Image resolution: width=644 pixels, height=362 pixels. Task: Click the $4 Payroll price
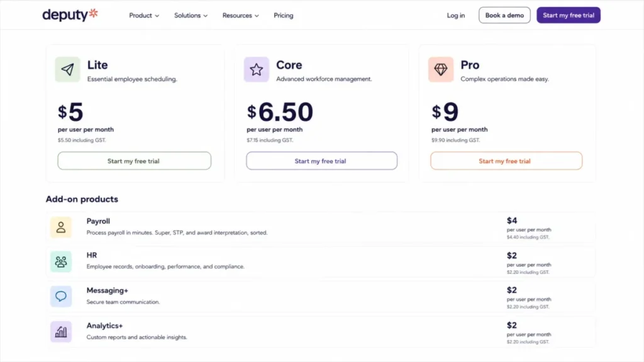tap(512, 221)
